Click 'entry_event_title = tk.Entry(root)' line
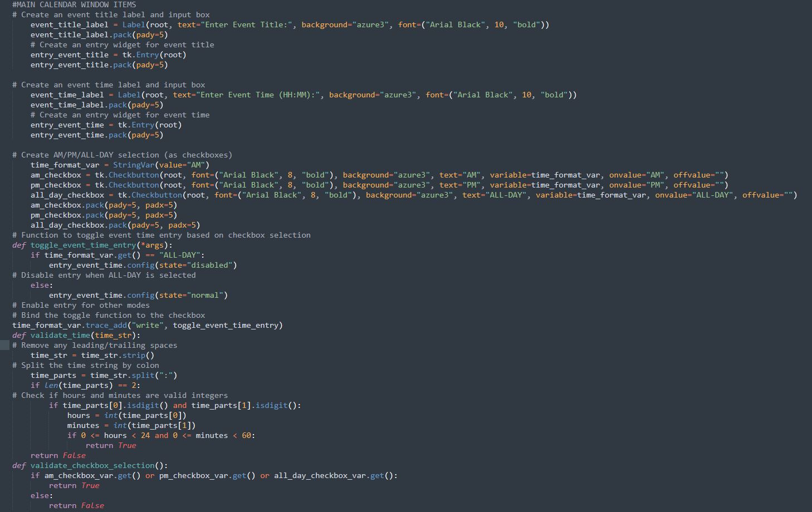This screenshot has height=512, width=812. click(109, 55)
